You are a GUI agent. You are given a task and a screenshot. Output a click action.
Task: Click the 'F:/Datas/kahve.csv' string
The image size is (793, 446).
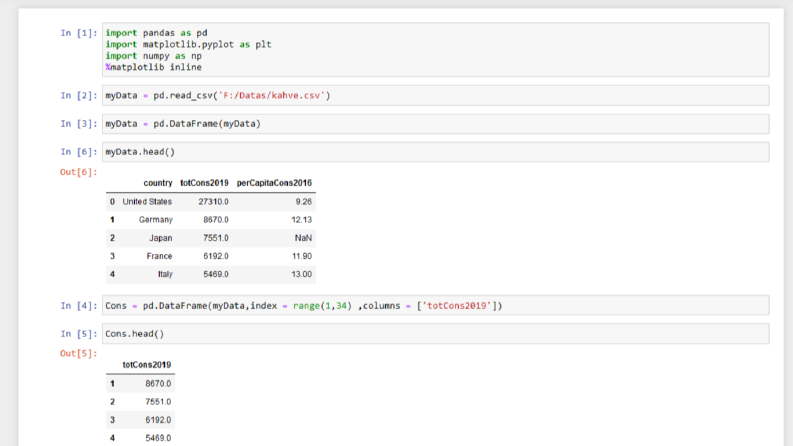272,96
